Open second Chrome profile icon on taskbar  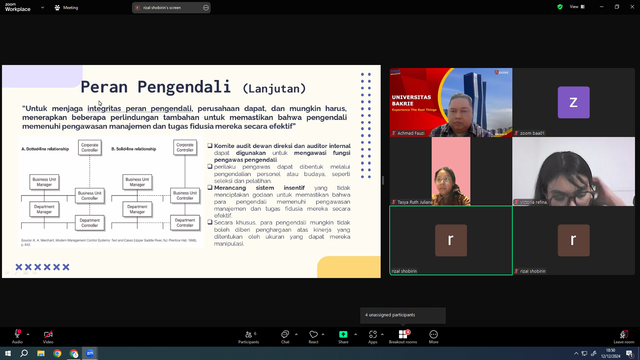[x=74, y=353]
